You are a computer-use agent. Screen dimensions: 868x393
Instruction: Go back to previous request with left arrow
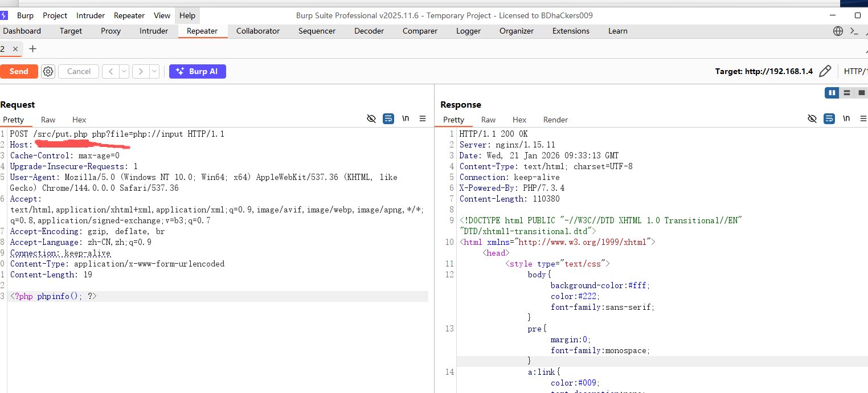point(110,71)
